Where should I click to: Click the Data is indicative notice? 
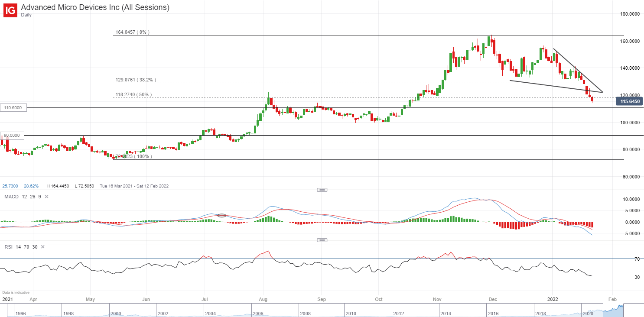click(16, 292)
